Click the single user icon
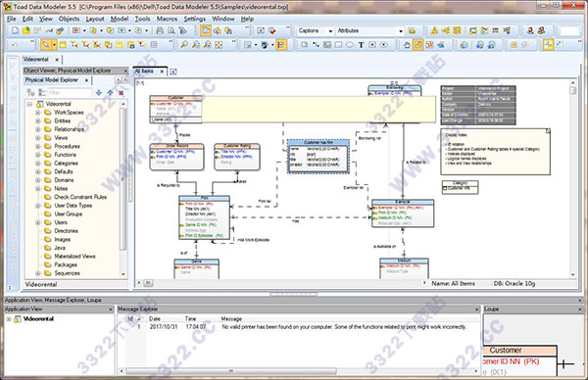The width and height of the screenshot is (588, 380). 530,30
